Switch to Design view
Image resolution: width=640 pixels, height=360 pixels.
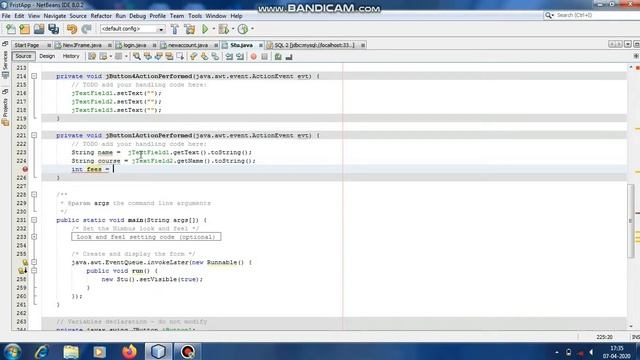pos(47,56)
